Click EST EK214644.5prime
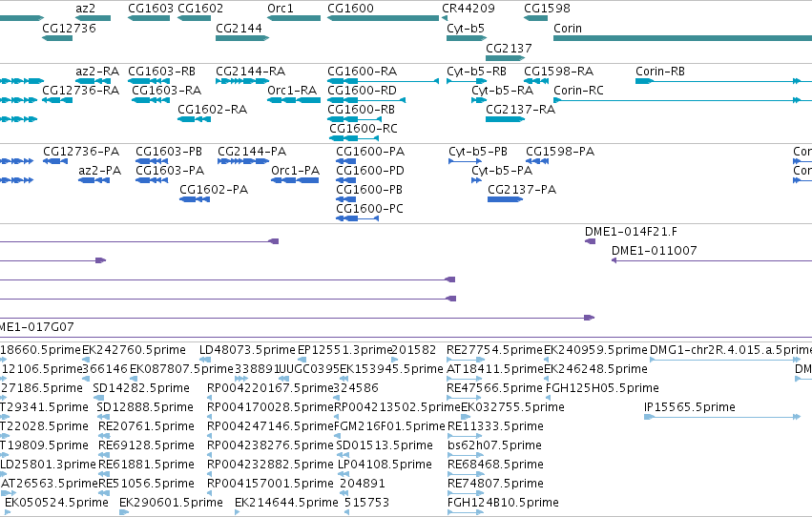The image size is (812, 517). pyautogui.click(x=238, y=512)
